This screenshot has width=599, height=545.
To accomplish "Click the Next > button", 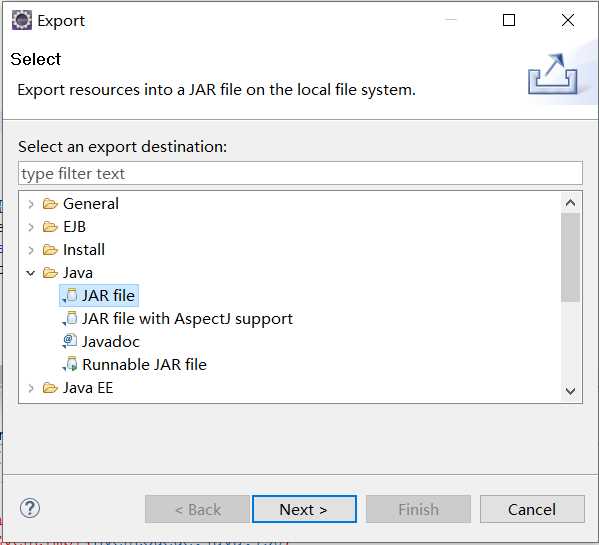I will pyautogui.click(x=304, y=509).
